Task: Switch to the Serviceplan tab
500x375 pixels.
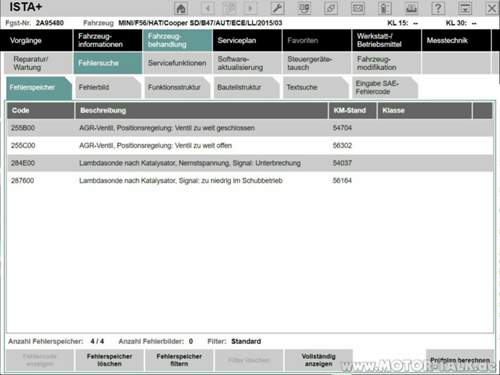Action: [x=247, y=40]
